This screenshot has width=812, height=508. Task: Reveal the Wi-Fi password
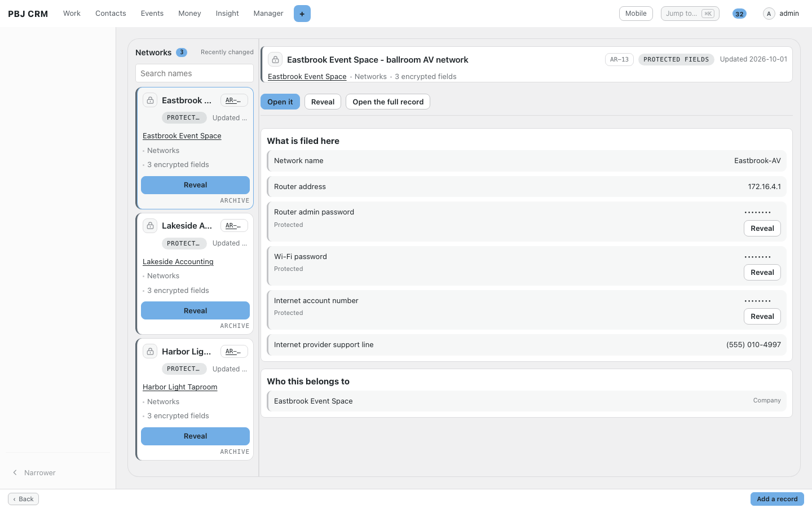[762, 273]
